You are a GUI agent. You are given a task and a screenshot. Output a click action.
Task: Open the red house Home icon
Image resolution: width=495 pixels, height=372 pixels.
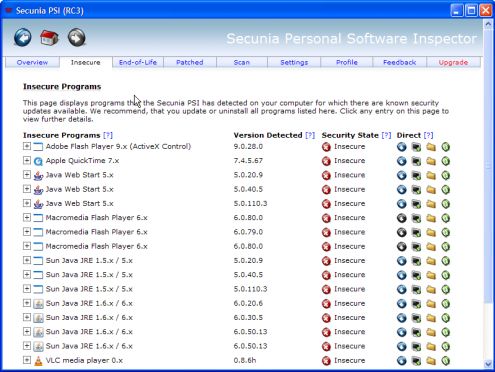[x=49, y=37]
